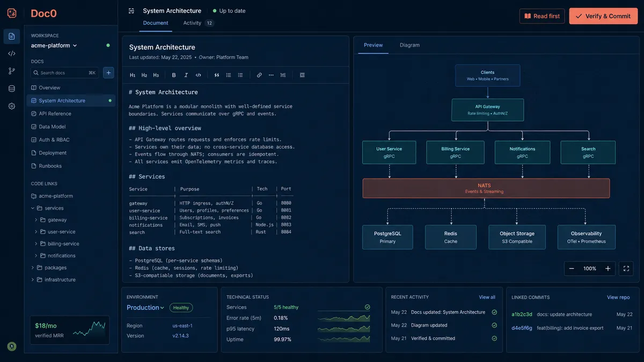Click View repo in Linked Commits
644x362 pixels.
click(618, 297)
